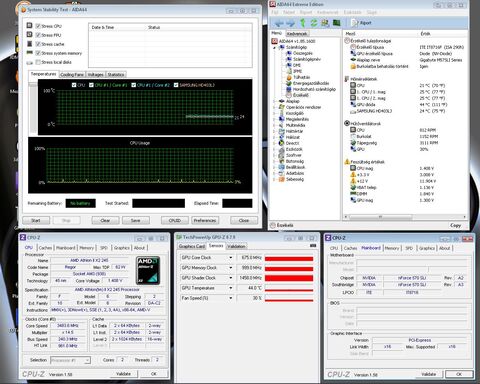Click the GPU Core Clock red graph bar
The height and width of the screenshot is (384, 480).
(x=289, y=258)
